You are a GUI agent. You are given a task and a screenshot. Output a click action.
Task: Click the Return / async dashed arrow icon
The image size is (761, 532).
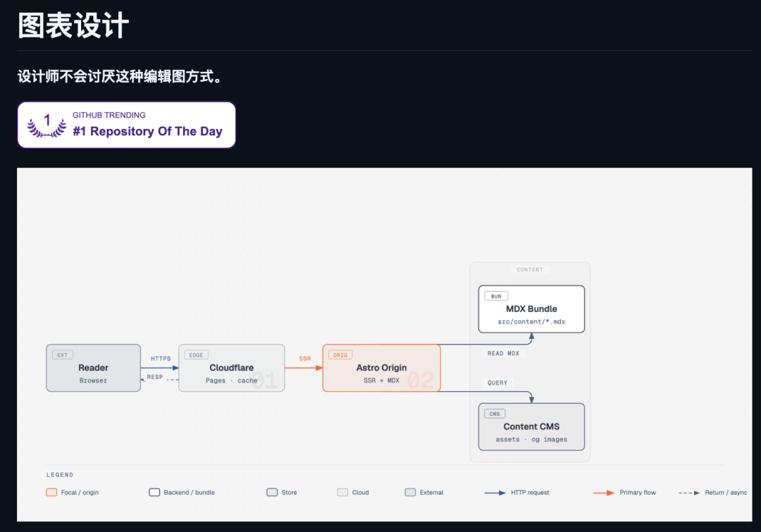click(689, 493)
